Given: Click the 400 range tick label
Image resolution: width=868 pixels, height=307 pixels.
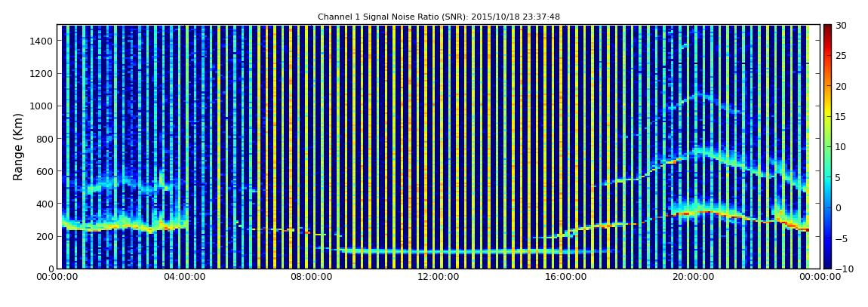Looking at the screenshot, I should 45,204.
